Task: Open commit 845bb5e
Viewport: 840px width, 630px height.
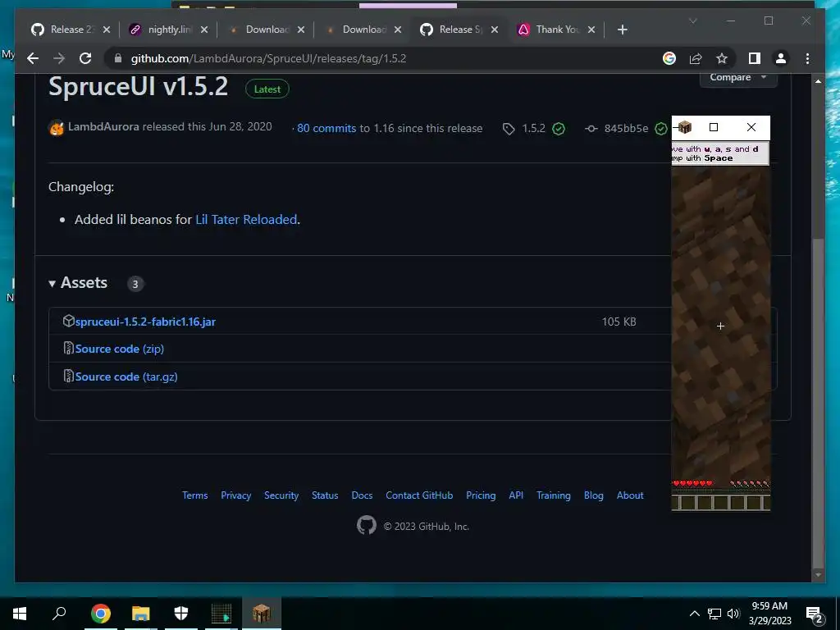Action: pyautogui.click(x=626, y=129)
